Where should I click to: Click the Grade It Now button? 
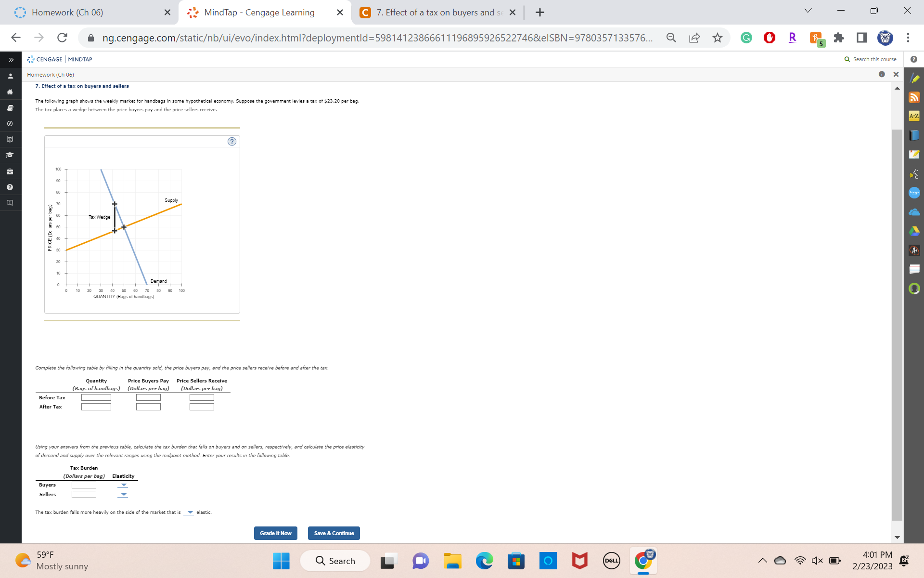click(x=275, y=533)
